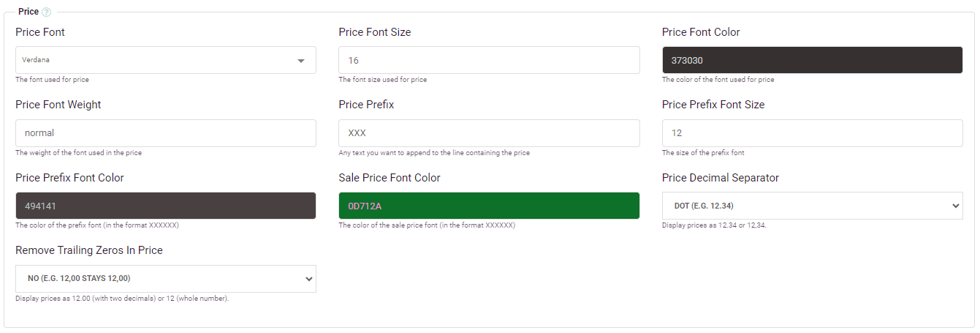Click the "Remove Trailing Zeros In Price" label
Screen dimensions: 980x333
point(89,250)
